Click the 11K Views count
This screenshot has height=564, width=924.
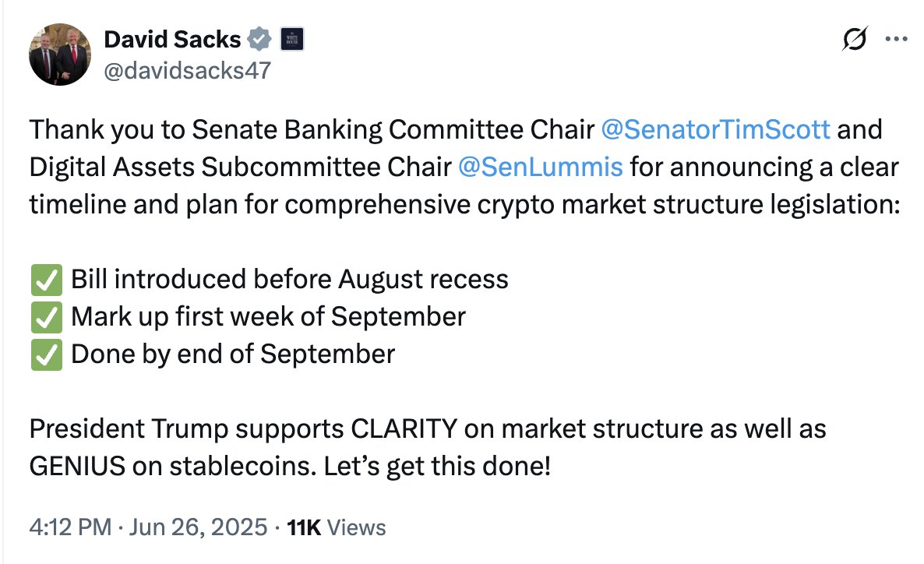(x=337, y=527)
